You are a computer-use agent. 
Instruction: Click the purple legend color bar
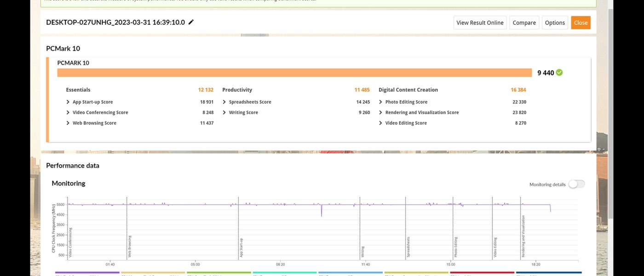87,272
